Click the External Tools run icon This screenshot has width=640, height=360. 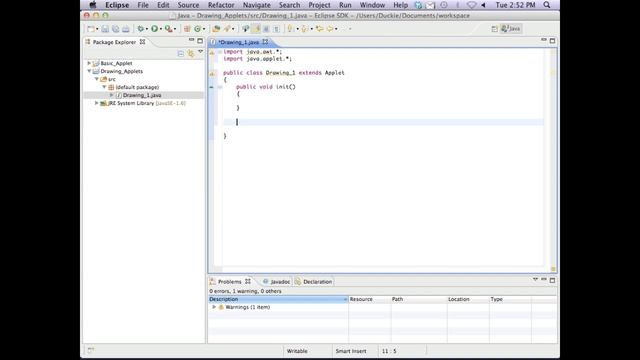(168, 29)
